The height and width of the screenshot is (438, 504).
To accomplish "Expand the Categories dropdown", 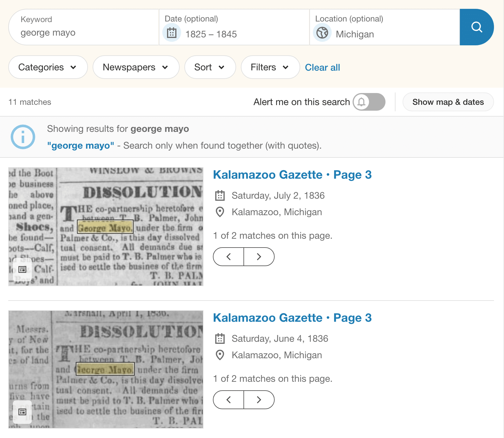I will 48,67.
